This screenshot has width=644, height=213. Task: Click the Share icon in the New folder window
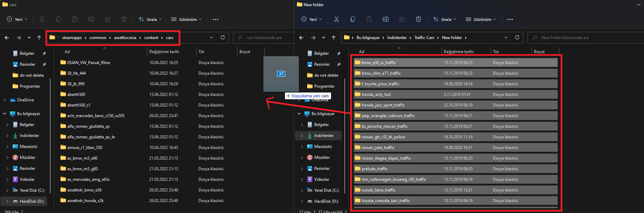(402, 19)
